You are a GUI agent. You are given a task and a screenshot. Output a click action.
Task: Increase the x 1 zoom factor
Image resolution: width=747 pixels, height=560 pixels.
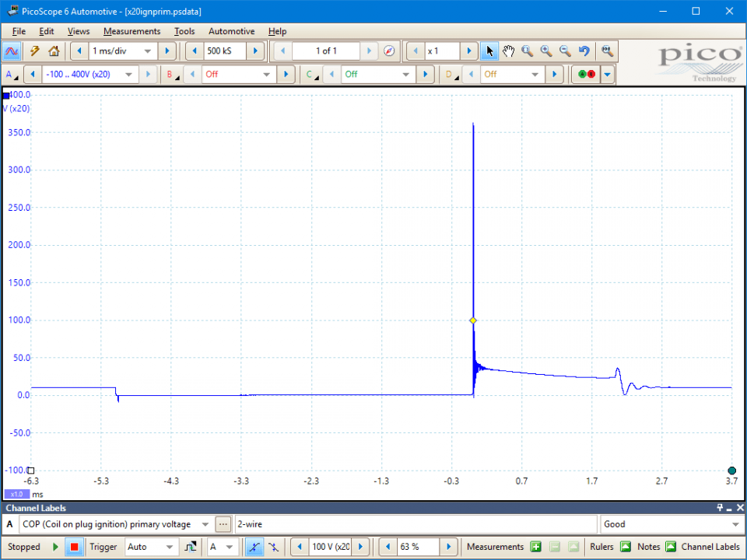click(x=468, y=51)
